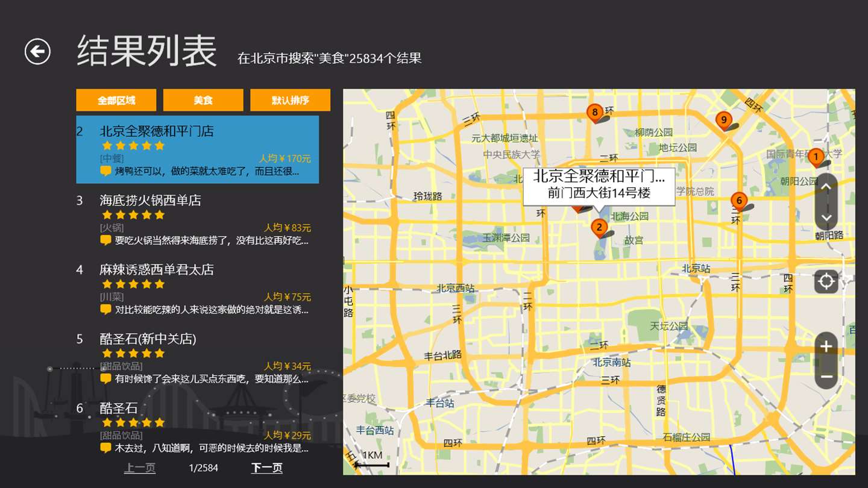This screenshot has width=868, height=488.
Task: Click the 人均￥34元 price label
Action: tap(288, 366)
